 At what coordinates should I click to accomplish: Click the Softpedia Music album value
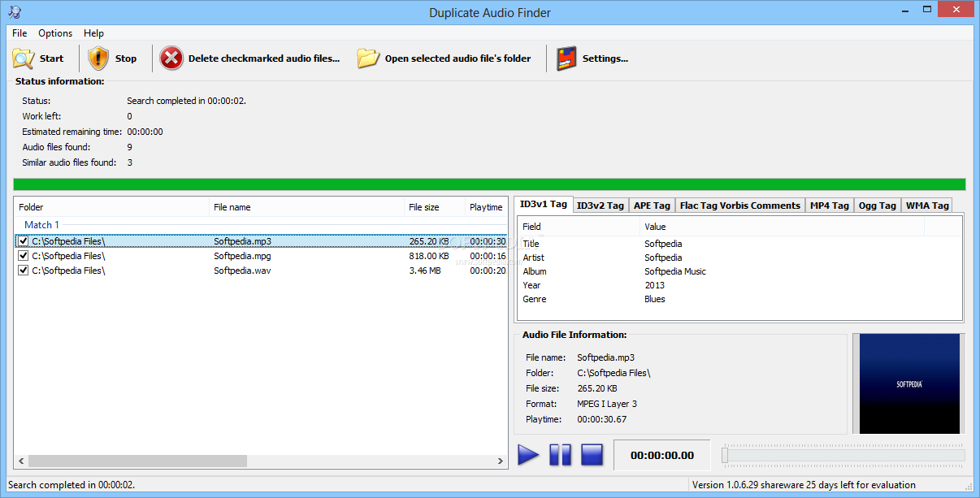pyautogui.click(x=675, y=271)
